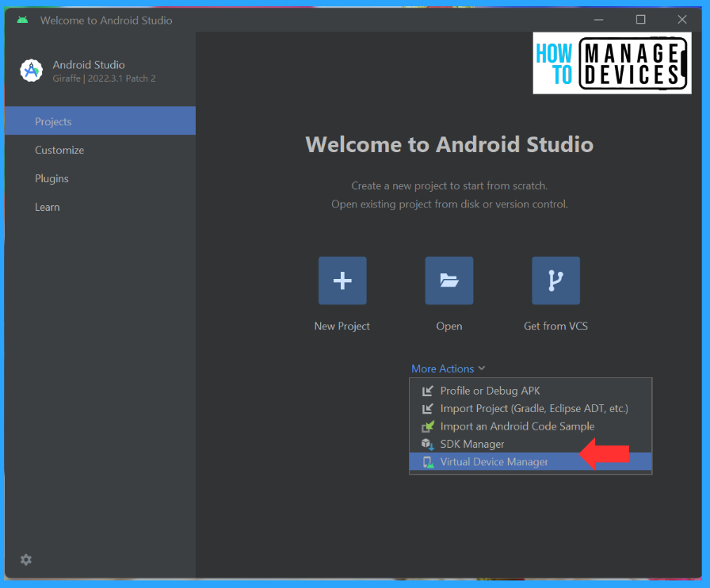Open the Learn section

[100, 207]
